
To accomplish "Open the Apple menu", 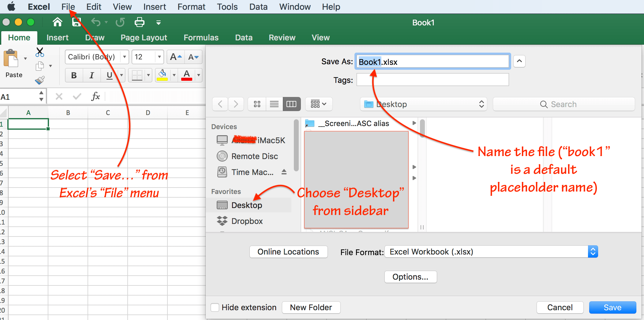I will (x=11, y=6).
